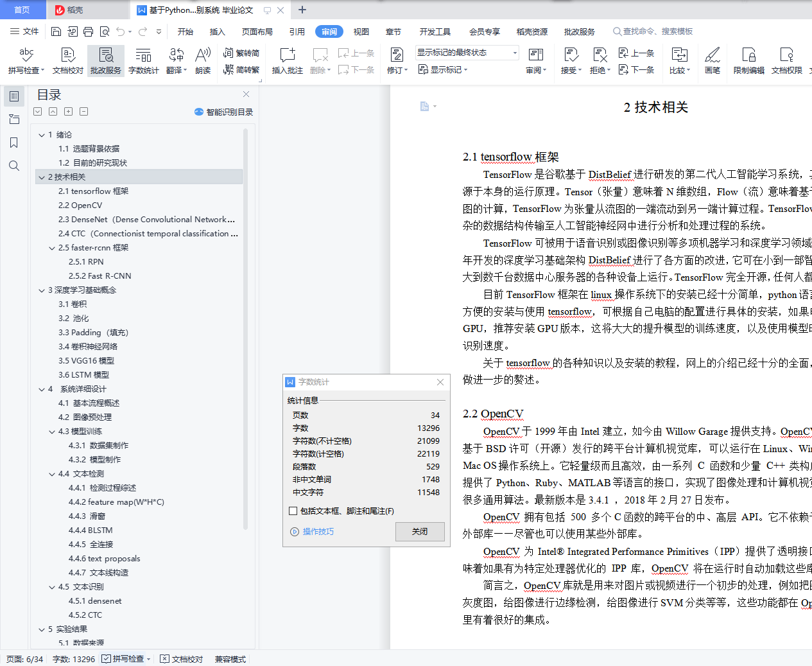Toggle 文档校对 in the status bar
The image size is (812, 666).
coord(181,659)
